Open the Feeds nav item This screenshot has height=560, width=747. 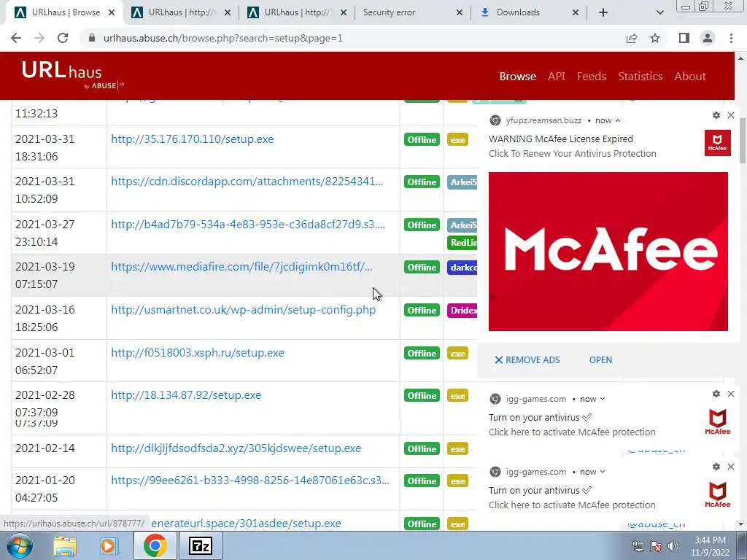591,76
